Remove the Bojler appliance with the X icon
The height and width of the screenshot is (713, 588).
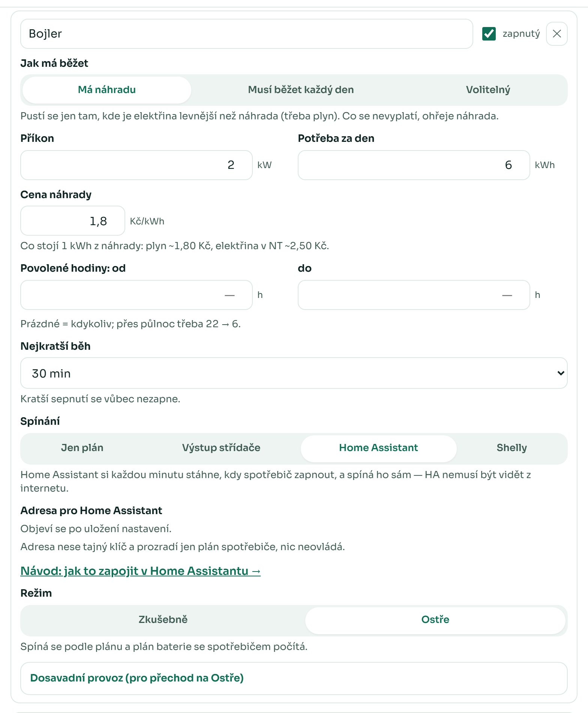click(556, 34)
